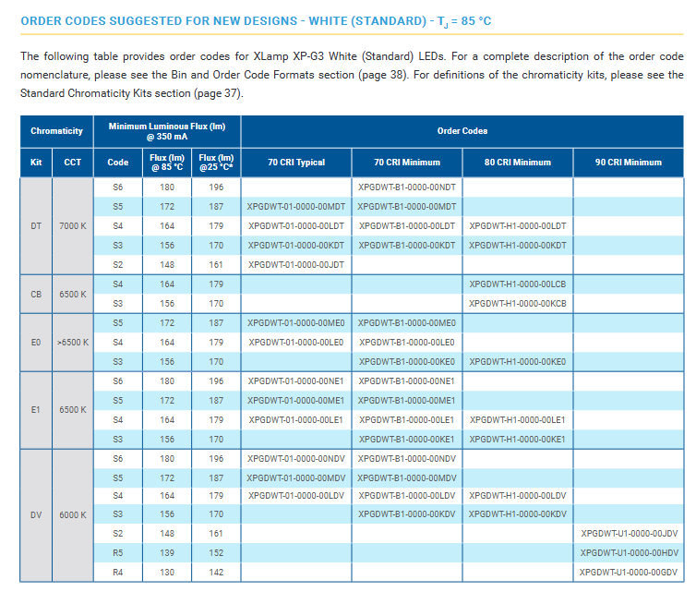Select order code XPGDWT-H1-0000-00KE0

(x=518, y=361)
